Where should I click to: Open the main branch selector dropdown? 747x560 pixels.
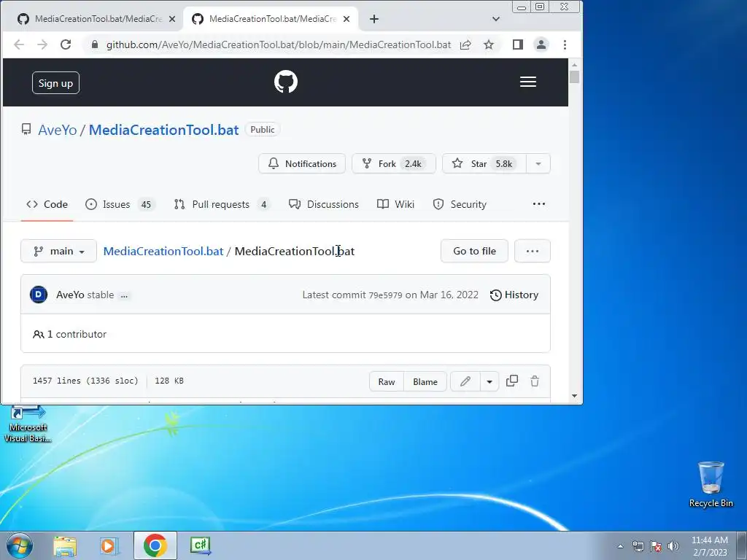coord(58,251)
